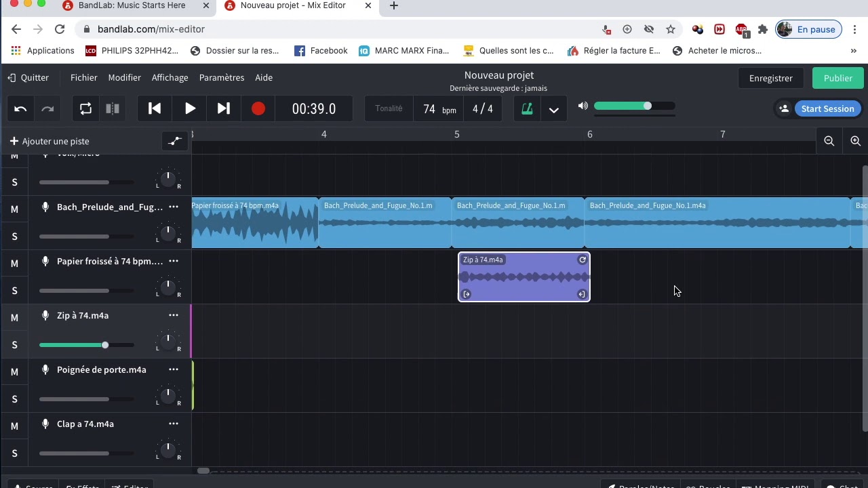Open Zip à 74.m4a track options menu
Screen dimensions: 868x488
tap(174, 315)
